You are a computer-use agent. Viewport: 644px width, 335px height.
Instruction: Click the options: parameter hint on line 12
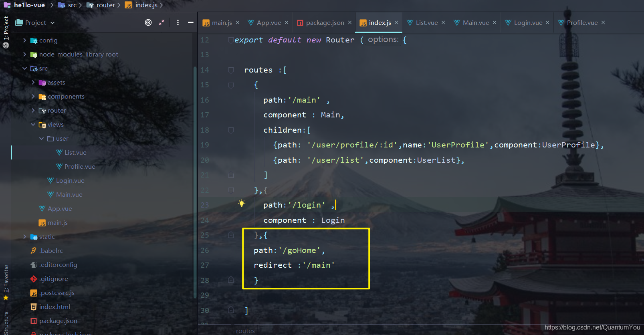[x=383, y=39]
